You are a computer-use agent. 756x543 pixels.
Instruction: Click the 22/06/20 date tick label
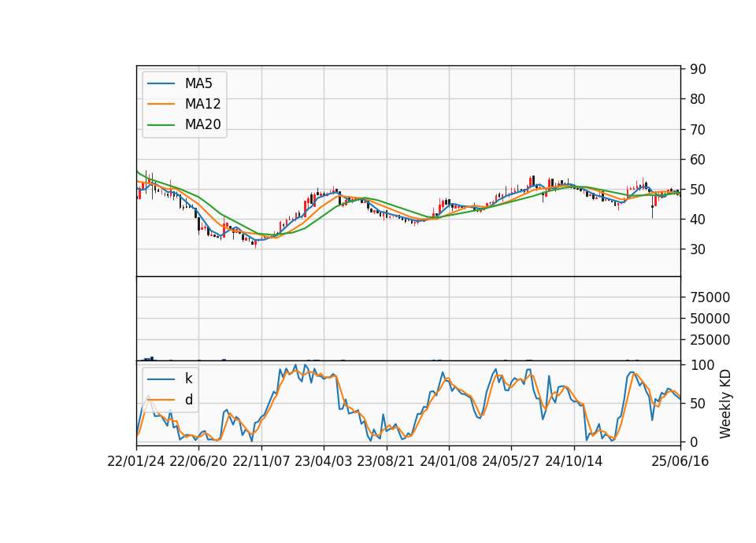point(198,461)
